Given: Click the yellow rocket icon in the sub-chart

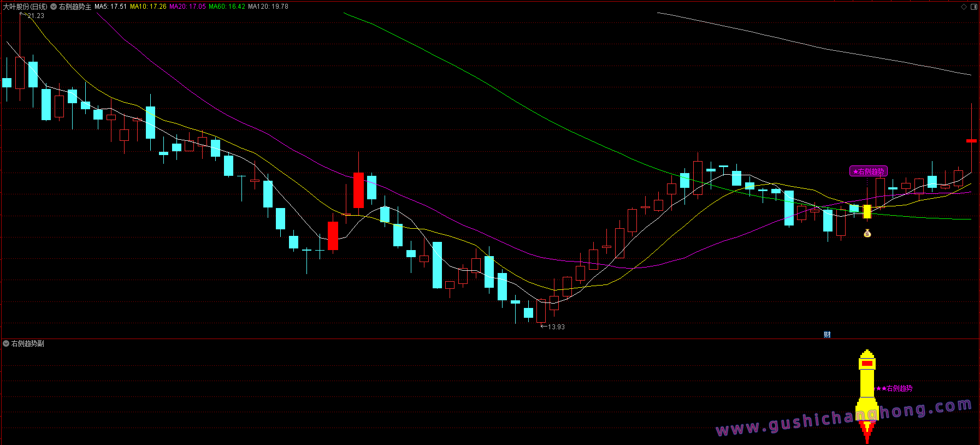Looking at the screenshot, I should [x=867, y=395].
